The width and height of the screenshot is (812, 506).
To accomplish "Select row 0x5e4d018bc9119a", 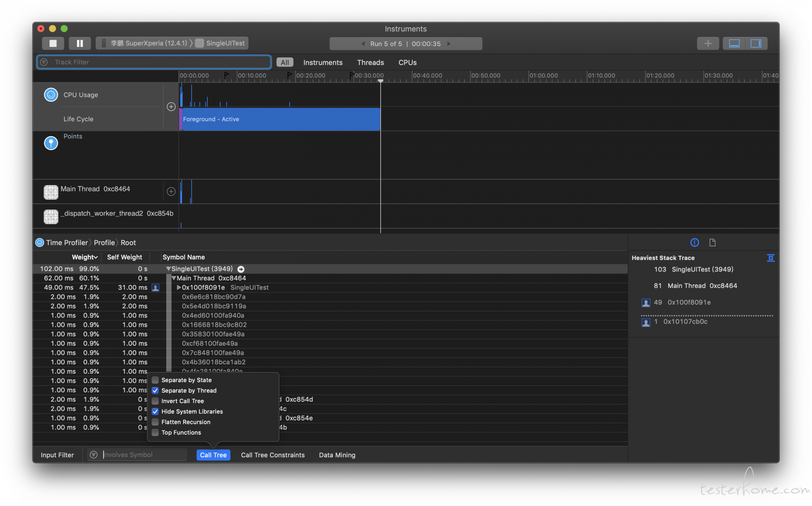I will tap(330, 306).
